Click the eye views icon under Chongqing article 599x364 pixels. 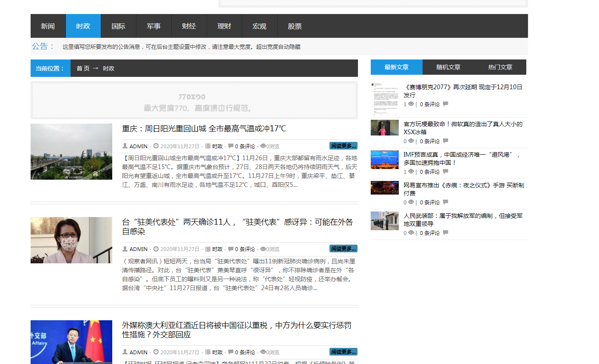[263, 146]
